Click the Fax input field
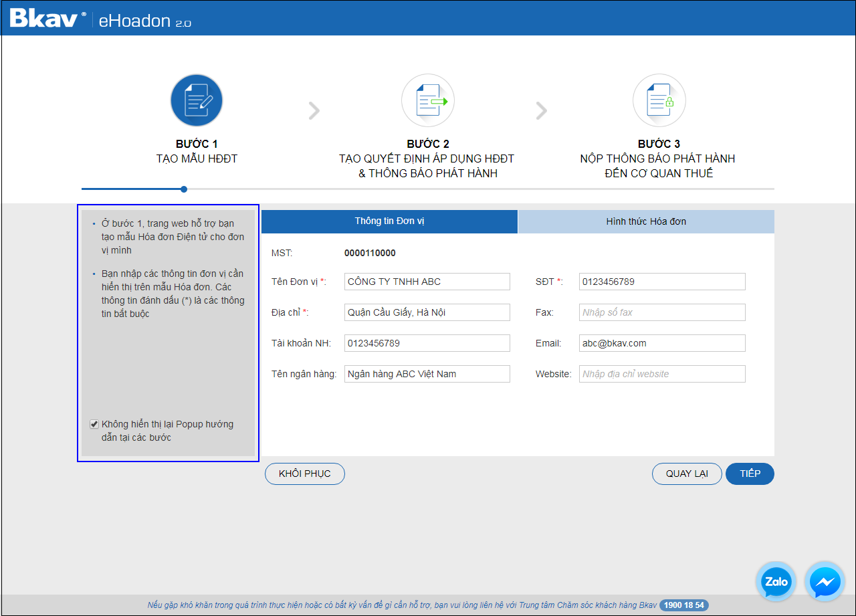This screenshot has width=856, height=616. tap(662, 312)
